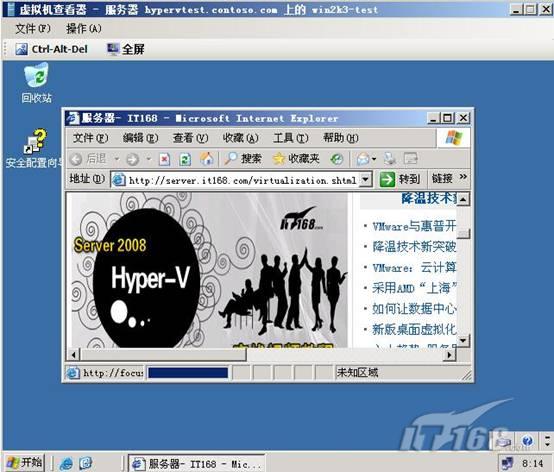Viewport: 554px width, 472px height.
Task: Open the Start (开始) menu
Action: pos(24,462)
